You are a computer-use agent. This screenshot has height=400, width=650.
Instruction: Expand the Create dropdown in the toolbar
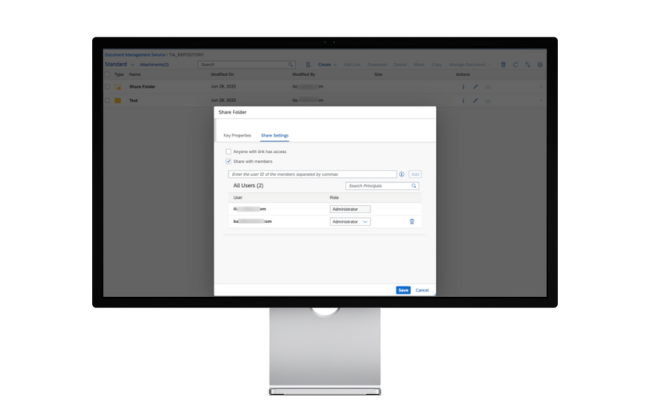point(327,64)
